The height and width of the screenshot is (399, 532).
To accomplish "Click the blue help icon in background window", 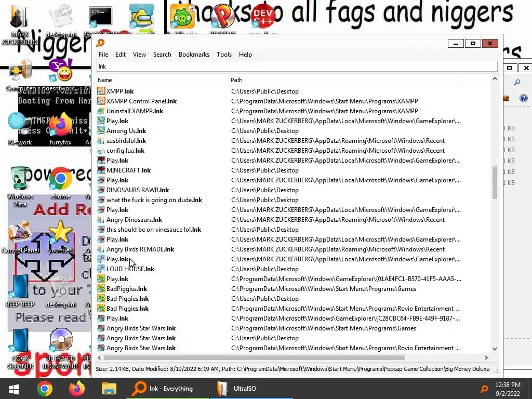I will [x=524, y=98].
